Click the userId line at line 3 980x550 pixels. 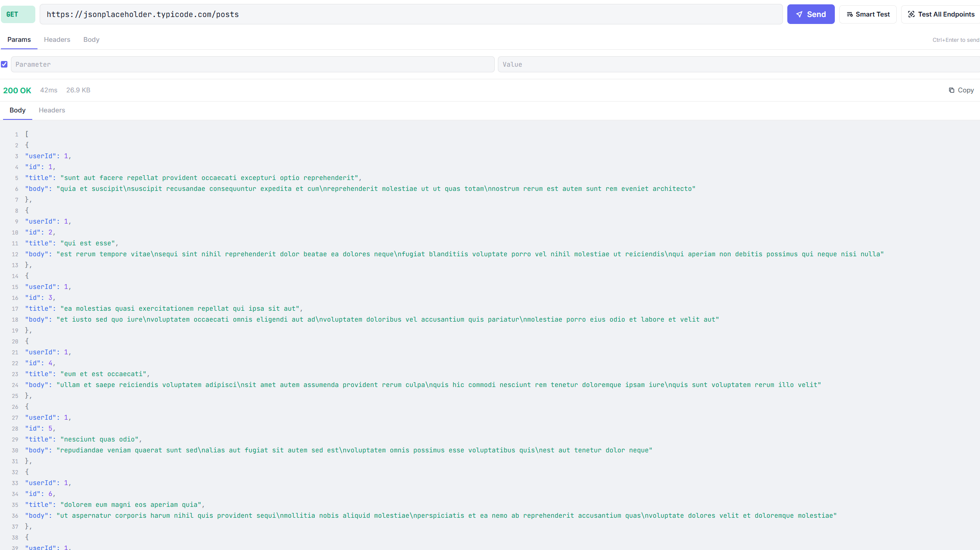click(48, 156)
